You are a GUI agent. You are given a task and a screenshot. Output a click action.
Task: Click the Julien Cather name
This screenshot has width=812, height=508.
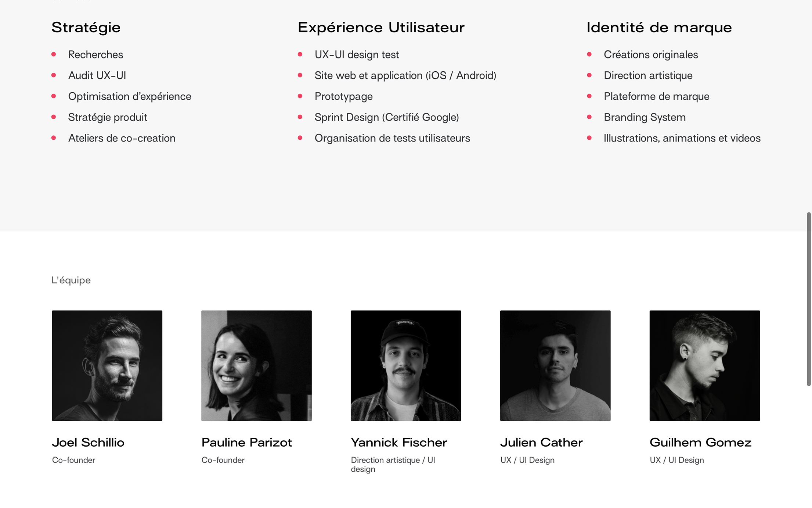point(541,442)
